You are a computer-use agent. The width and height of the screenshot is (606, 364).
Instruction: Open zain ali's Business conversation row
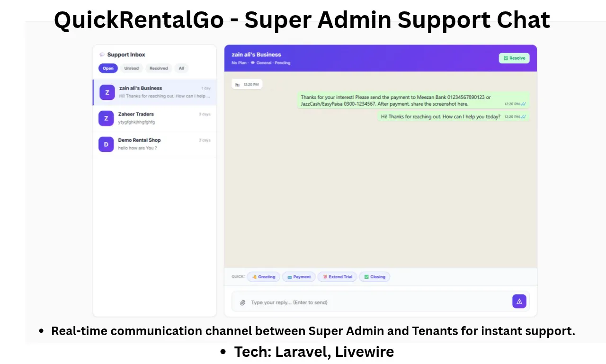[x=154, y=92]
